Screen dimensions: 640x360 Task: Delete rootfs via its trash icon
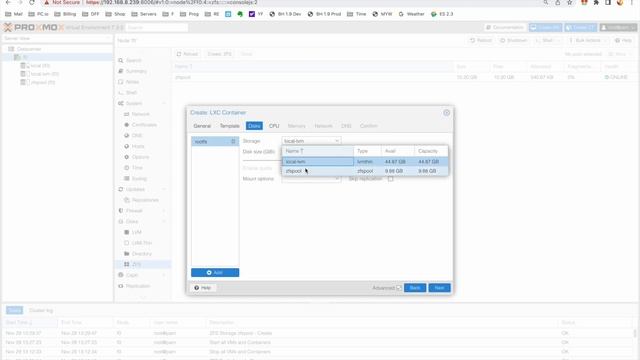click(233, 142)
